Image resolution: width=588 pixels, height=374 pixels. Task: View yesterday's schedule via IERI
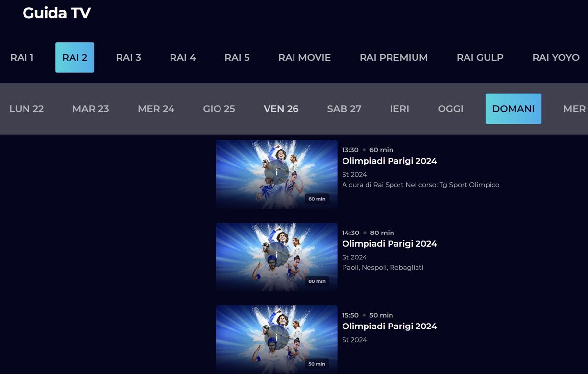[x=399, y=109]
